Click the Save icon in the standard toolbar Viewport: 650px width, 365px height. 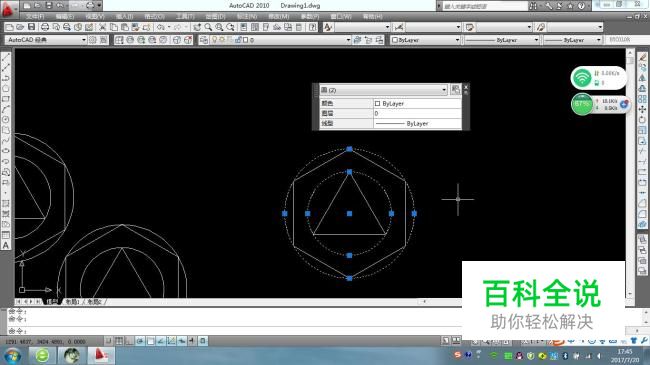31,27
